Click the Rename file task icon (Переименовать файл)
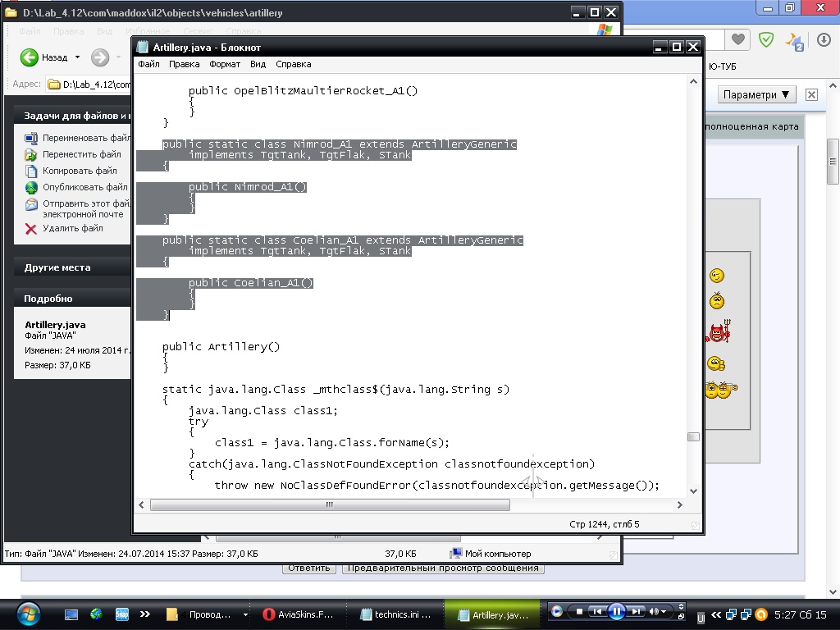This screenshot has height=630, width=840. coord(31,138)
